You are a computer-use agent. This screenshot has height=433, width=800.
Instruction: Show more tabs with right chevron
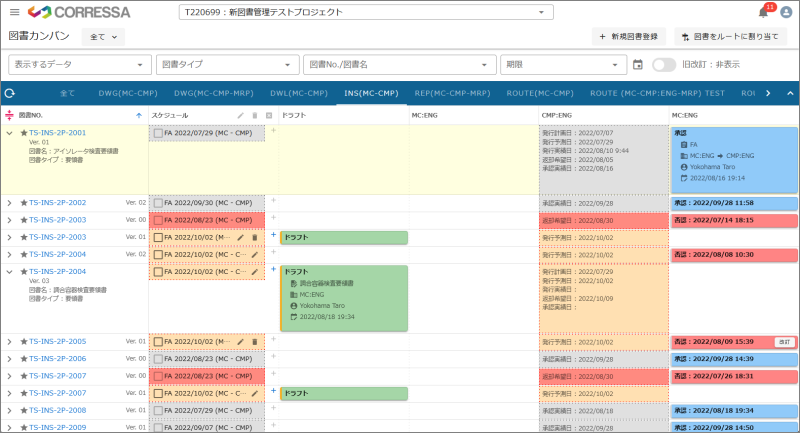point(768,93)
